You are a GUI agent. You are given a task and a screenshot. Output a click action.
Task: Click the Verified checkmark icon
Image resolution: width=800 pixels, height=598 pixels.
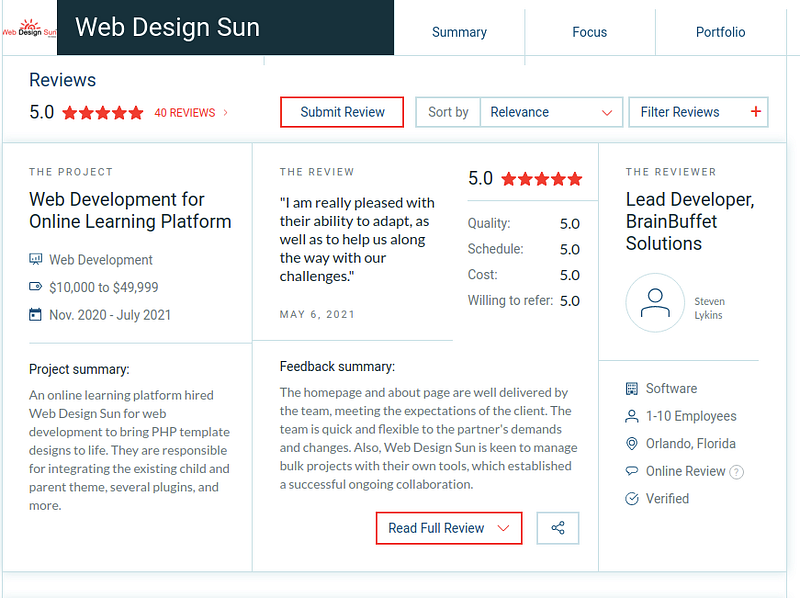(x=631, y=499)
